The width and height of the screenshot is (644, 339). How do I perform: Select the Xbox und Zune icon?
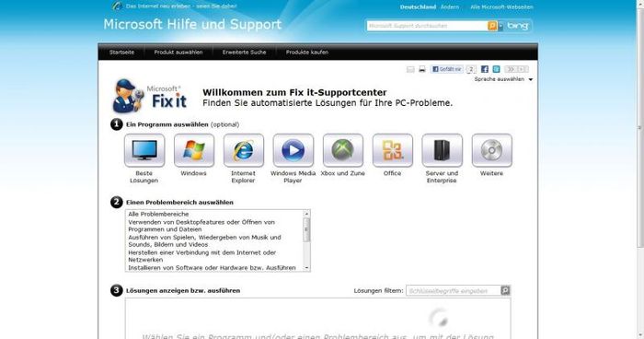coord(343,150)
